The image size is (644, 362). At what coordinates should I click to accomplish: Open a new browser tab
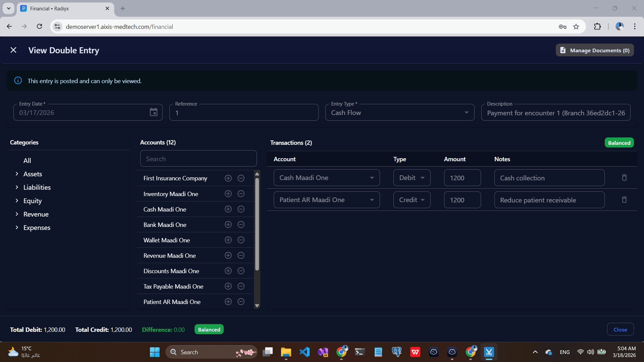click(x=123, y=9)
